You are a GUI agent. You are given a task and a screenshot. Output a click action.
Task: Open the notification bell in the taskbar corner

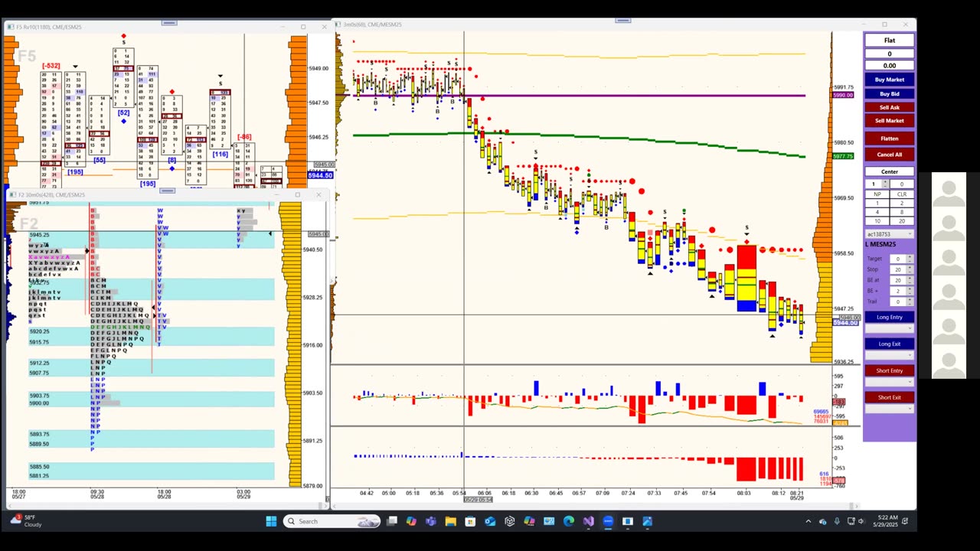(x=905, y=521)
